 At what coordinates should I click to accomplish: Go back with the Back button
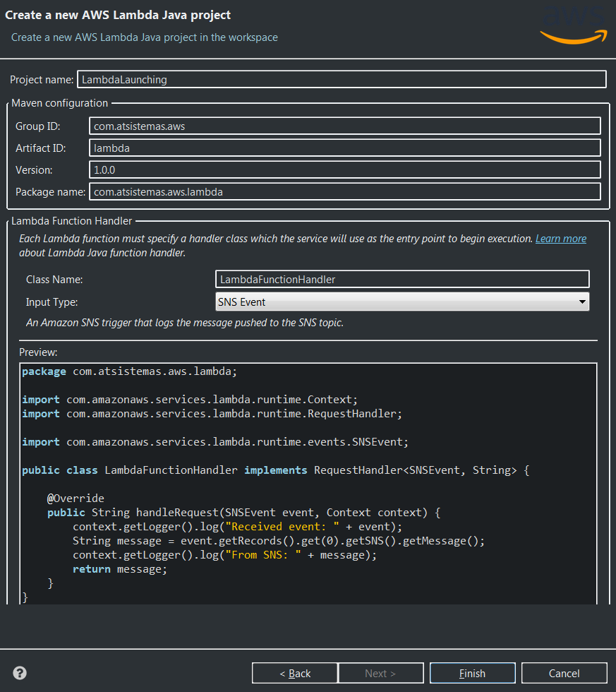click(x=294, y=673)
